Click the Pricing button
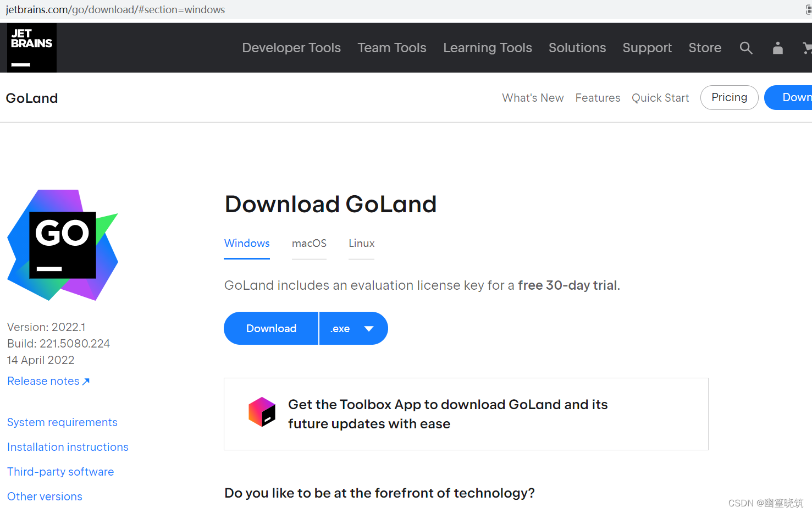This screenshot has width=812, height=513. (x=730, y=97)
